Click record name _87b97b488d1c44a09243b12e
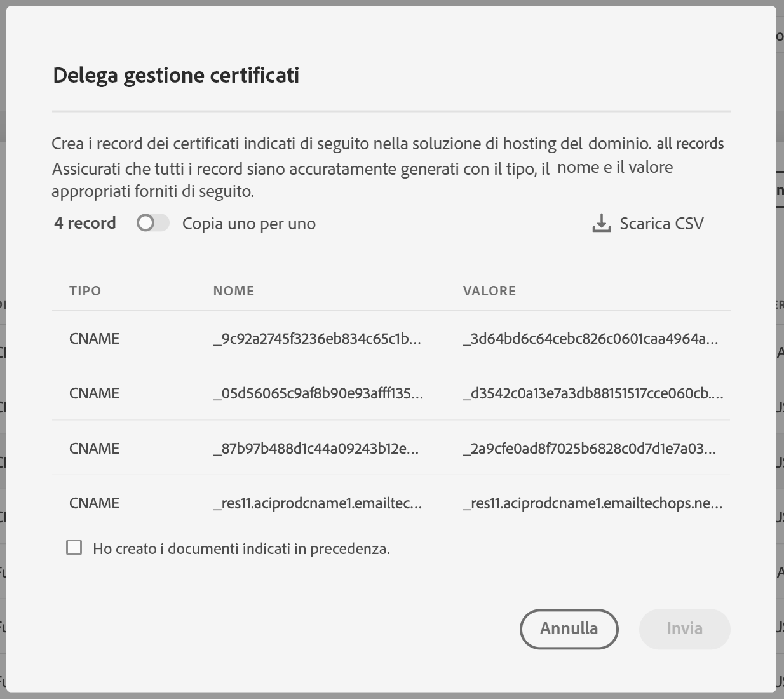The width and height of the screenshot is (784, 699). point(316,449)
